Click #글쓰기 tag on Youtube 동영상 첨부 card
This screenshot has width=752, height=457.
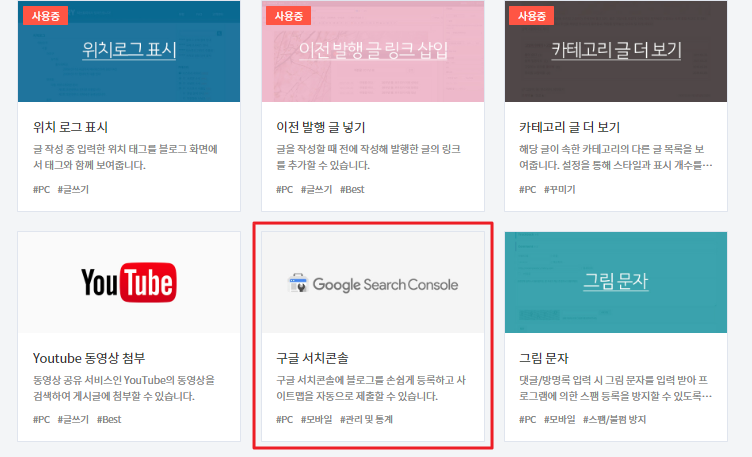pyautogui.click(x=73, y=420)
